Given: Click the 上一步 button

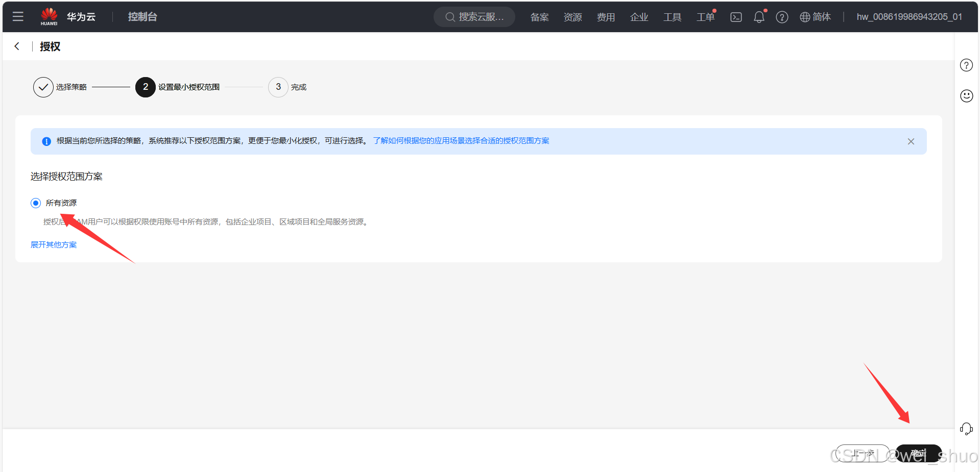Looking at the screenshot, I should pos(863,453).
